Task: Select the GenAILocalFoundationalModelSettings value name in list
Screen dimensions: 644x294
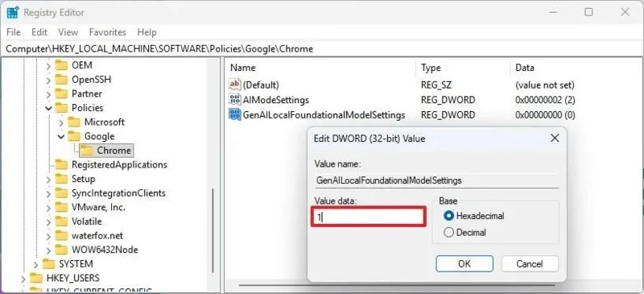Action: click(x=324, y=114)
